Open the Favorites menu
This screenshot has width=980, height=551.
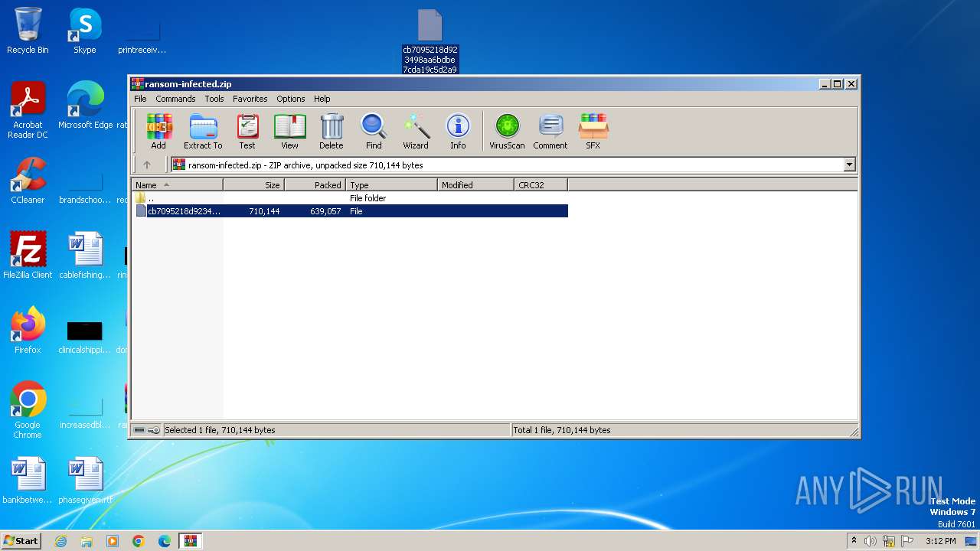pos(250,99)
